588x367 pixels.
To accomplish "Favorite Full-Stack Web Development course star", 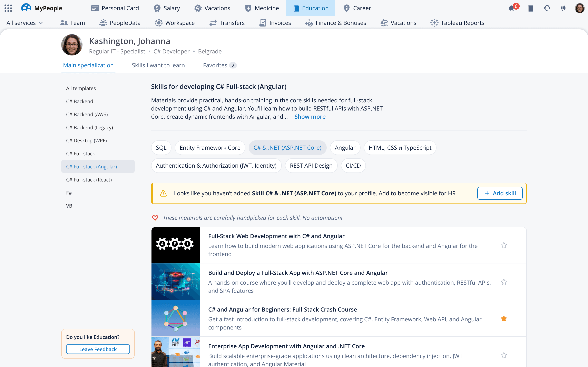I will [x=504, y=245].
